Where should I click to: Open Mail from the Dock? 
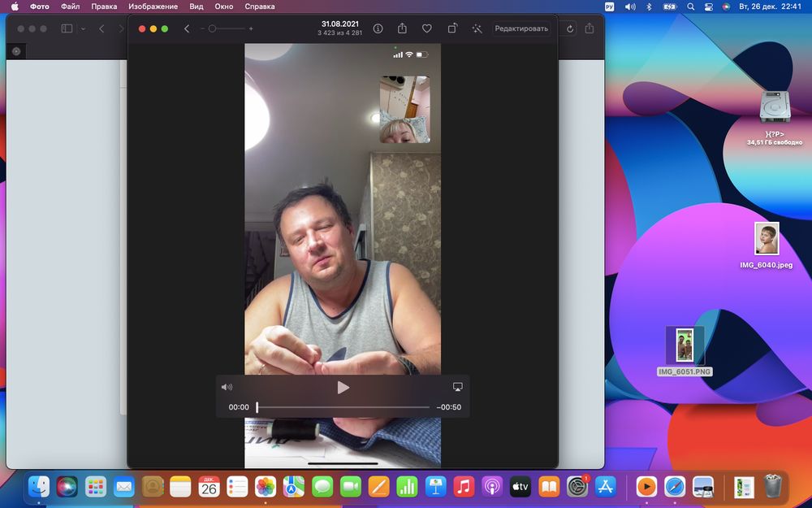(x=123, y=487)
